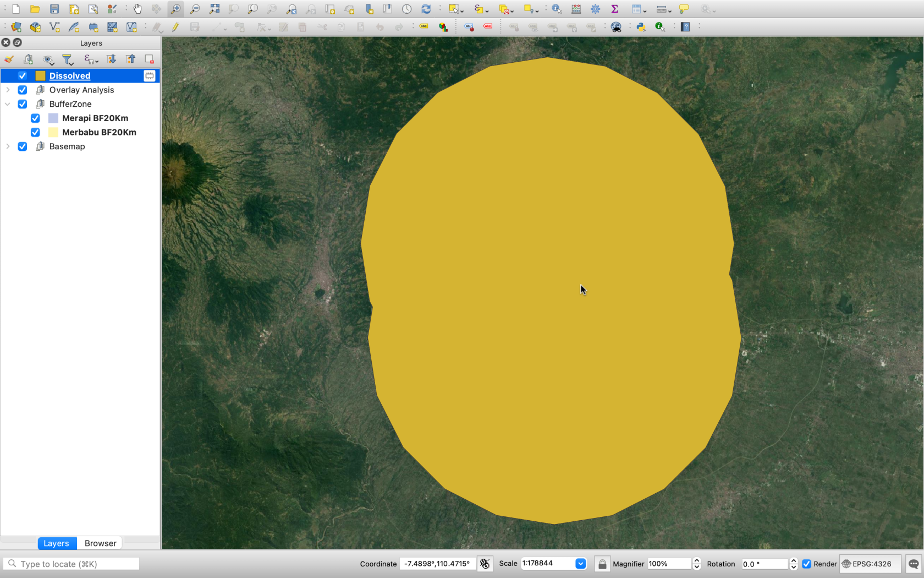Expand the Basemap group

click(8, 146)
